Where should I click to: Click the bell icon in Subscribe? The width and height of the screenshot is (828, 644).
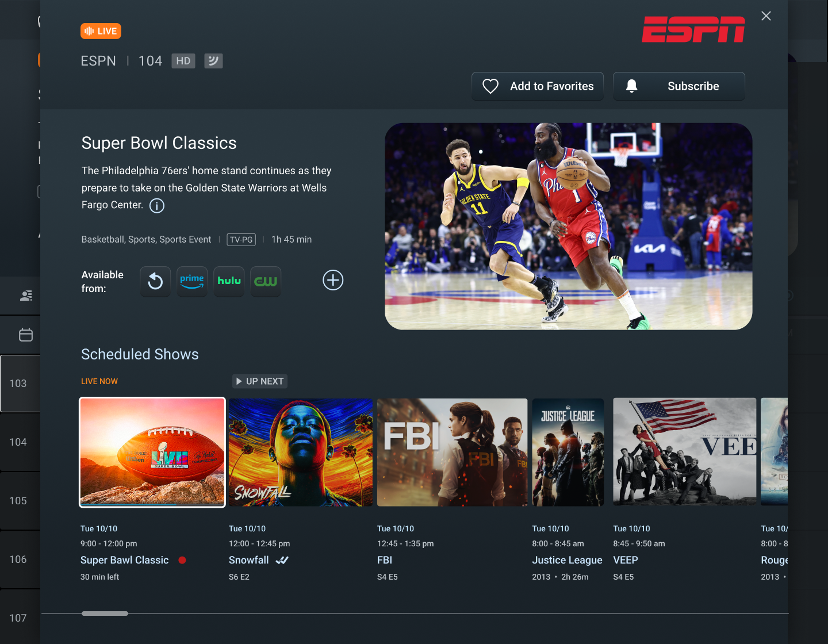pyautogui.click(x=631, y=86)
